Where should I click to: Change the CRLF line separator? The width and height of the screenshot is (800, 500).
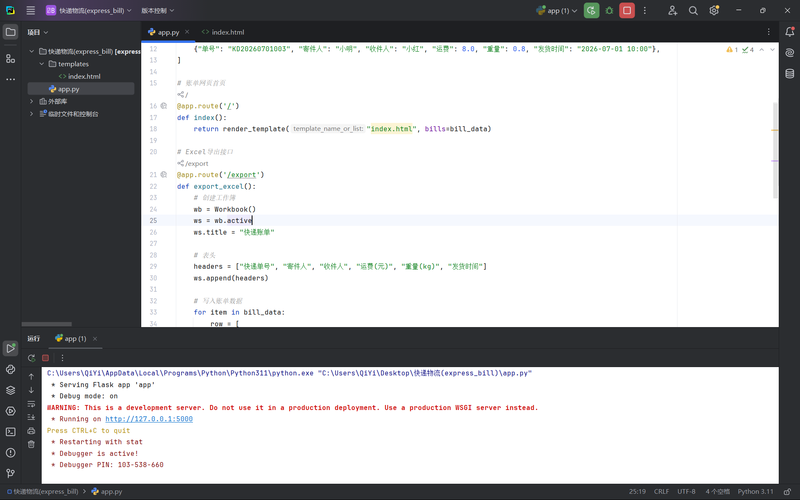coord(661,492)
